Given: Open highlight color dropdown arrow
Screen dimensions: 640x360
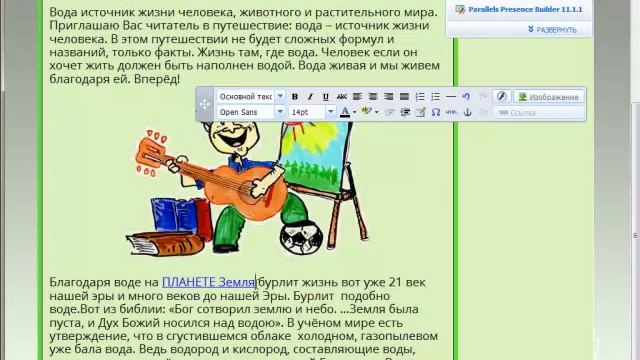Looking at the screenshot, I should point(376,112).
